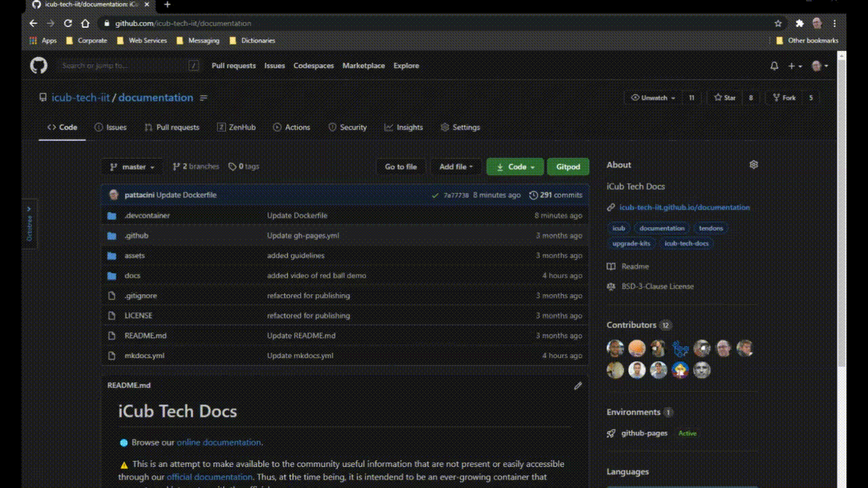868x488 pixels.
Task: Fork the repository
Action: [x=783, y=98]
